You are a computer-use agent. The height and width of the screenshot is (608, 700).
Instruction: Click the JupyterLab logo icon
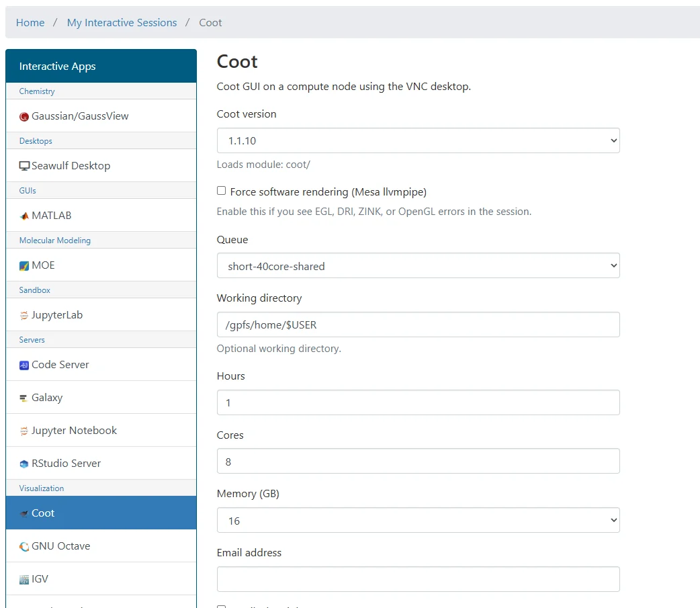(24, 316)
